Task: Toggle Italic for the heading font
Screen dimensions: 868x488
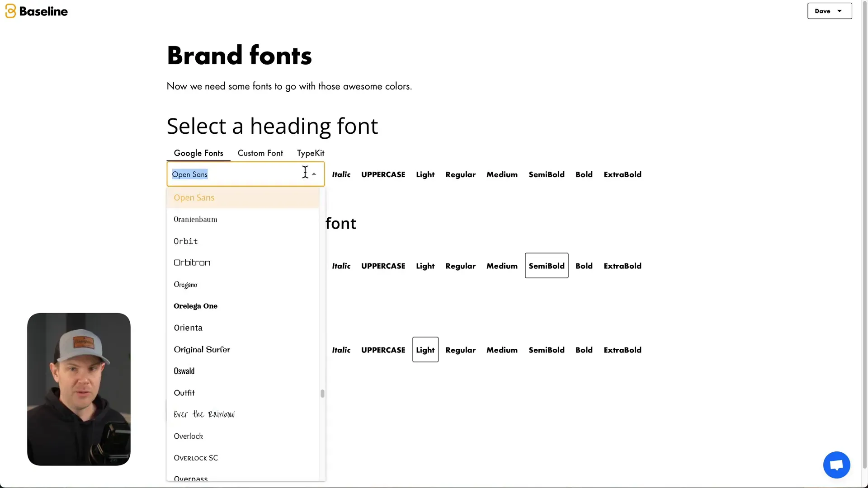Action: pyautogui.click(x=341, y=174)
